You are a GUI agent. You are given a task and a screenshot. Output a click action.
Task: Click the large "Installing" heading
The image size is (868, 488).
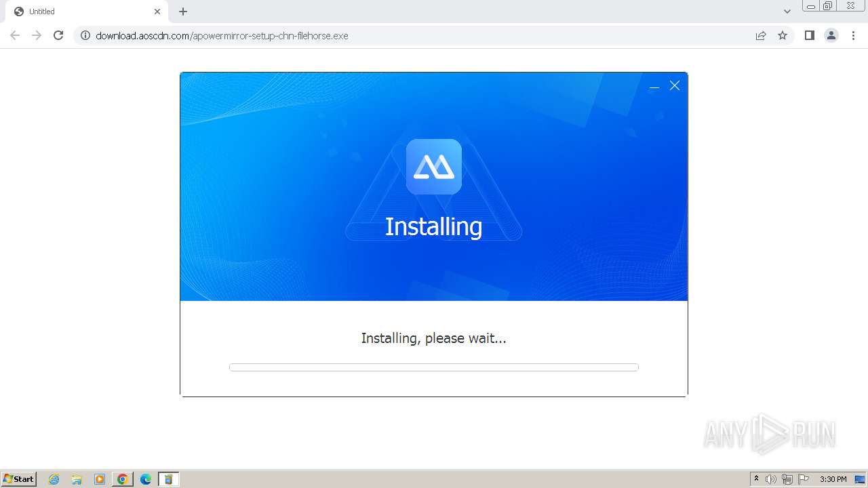(x=434, y=226)
